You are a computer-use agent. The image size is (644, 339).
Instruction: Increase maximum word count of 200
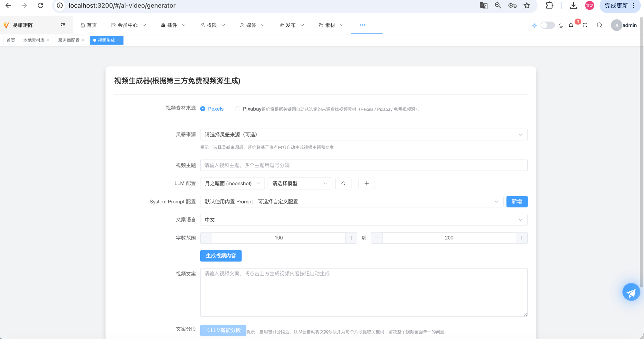(522, 238)
